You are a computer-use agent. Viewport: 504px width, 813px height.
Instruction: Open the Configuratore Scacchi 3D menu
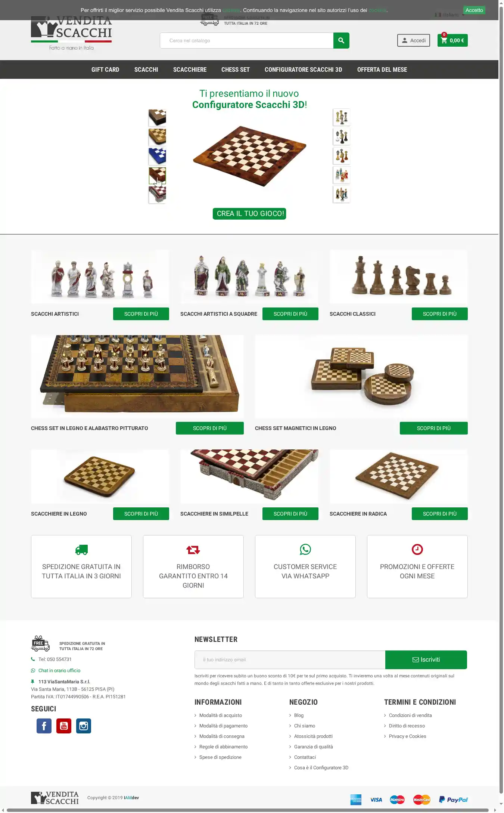pyautogui.click(x=303, y=69)
